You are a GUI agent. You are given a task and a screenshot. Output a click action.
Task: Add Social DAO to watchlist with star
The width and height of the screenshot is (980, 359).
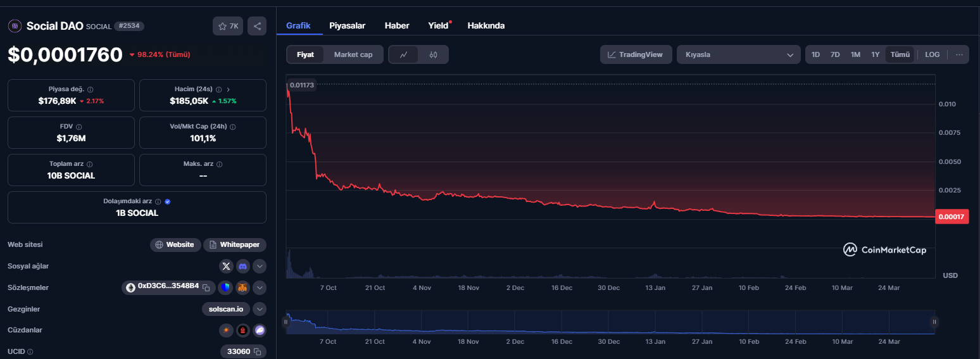tap(227, 26)
